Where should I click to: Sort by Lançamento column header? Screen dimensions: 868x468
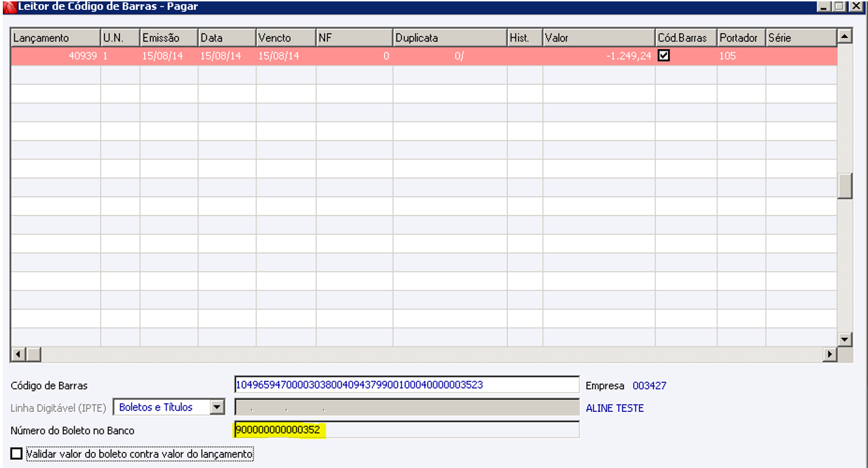click(55, 38)
